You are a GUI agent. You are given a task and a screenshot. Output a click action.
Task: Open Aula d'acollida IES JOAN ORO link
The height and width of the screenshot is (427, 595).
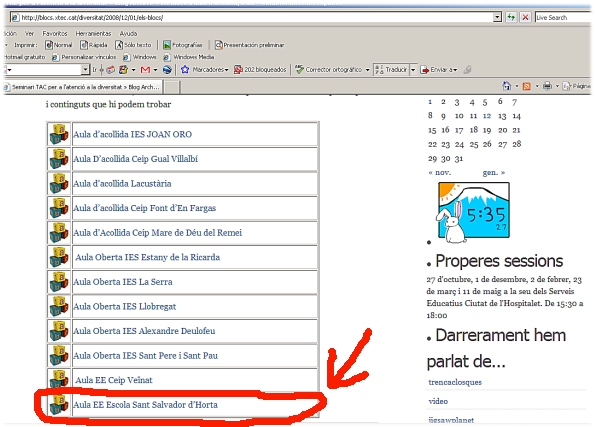point(132,134)
